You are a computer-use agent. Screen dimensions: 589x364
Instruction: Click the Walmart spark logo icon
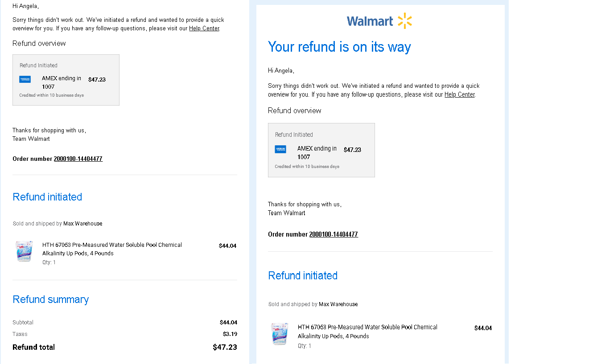[404, 21]
